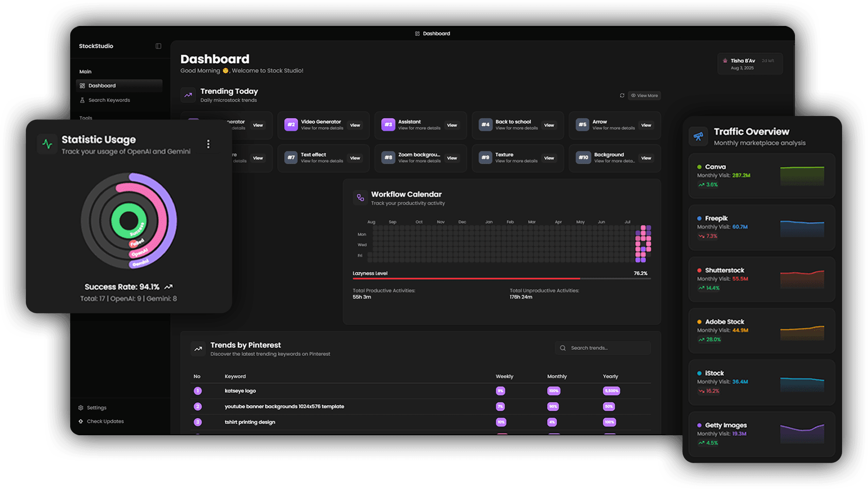This screenshot has width=868, height=489.
Task: Open Dashboard in the sidebar
Action: click(119, 86)
